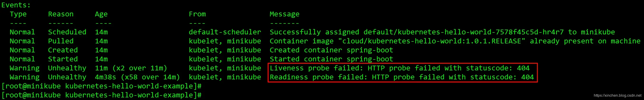Click the first Unhealthy warning reason
The image size is (644, 100).
tap(67, 68)
